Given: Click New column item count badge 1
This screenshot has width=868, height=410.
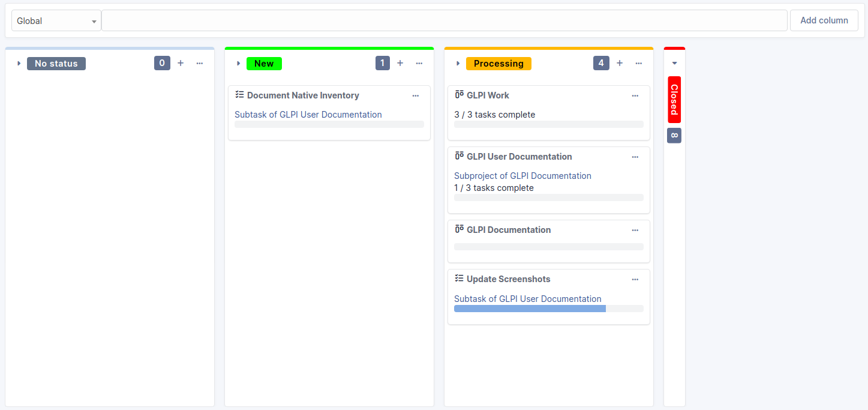Looking at the screenshot, I should click(383, 63).
